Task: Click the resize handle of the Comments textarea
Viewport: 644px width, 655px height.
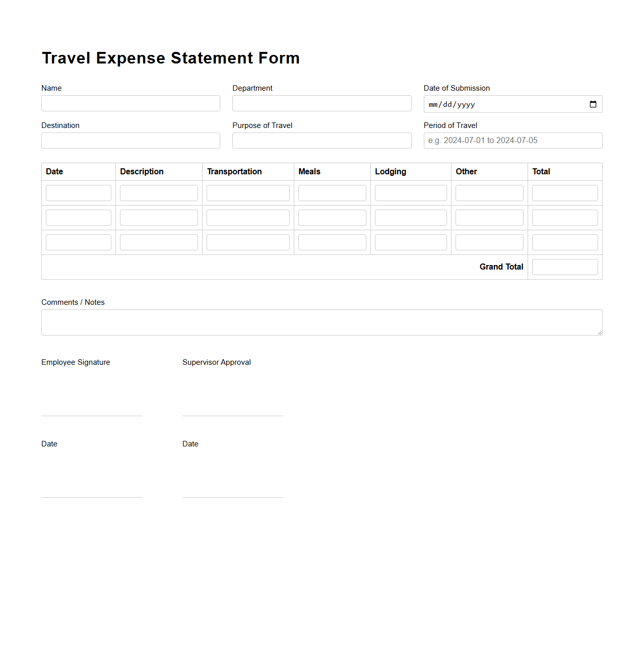Action: pos(600,333)
